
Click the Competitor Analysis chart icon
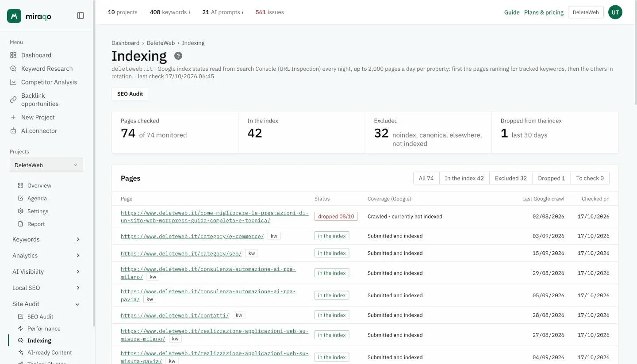coord(13,82)
